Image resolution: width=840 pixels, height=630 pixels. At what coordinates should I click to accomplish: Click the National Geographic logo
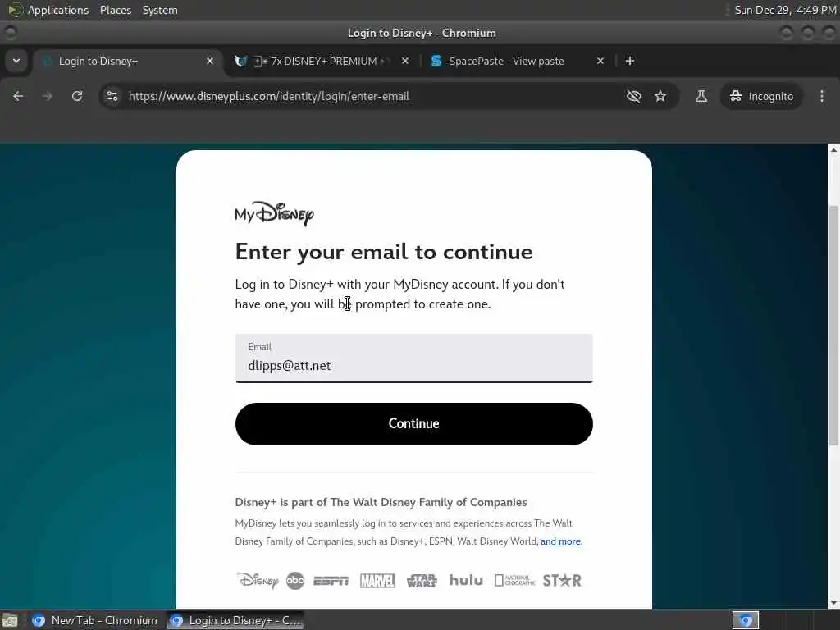514,581
